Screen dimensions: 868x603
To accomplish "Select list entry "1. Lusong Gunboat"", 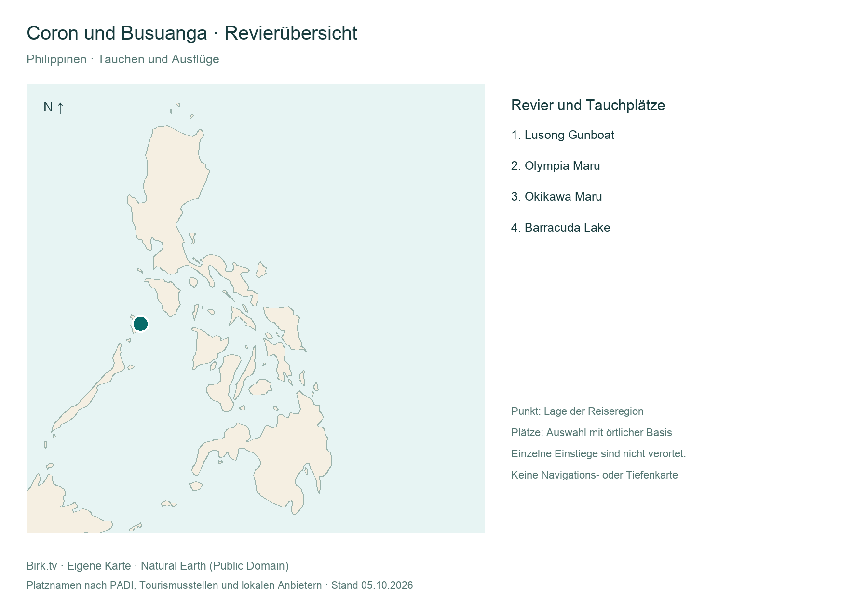I will [x=562, y=135].
